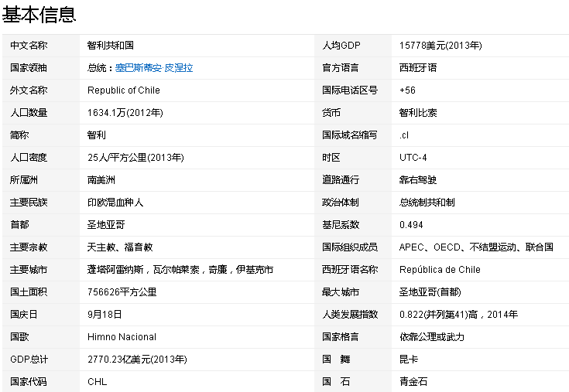Click the 国际域名缩写 label
569x392 pixels.
(x=350, y=135)
